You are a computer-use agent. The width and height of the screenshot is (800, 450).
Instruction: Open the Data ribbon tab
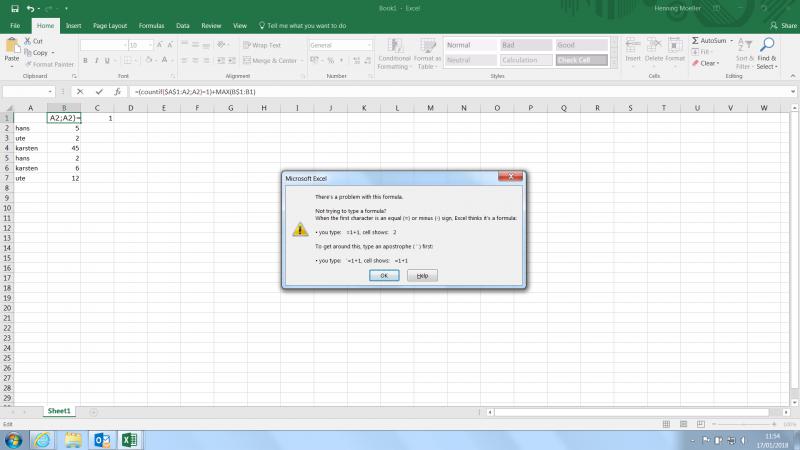pyautogui.click(x=183, y=26)
